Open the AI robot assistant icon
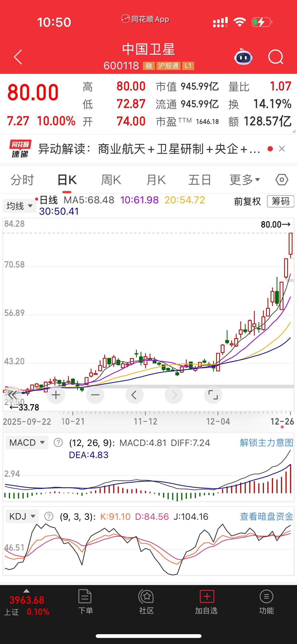297x644 pixels. tap(243, 57)
